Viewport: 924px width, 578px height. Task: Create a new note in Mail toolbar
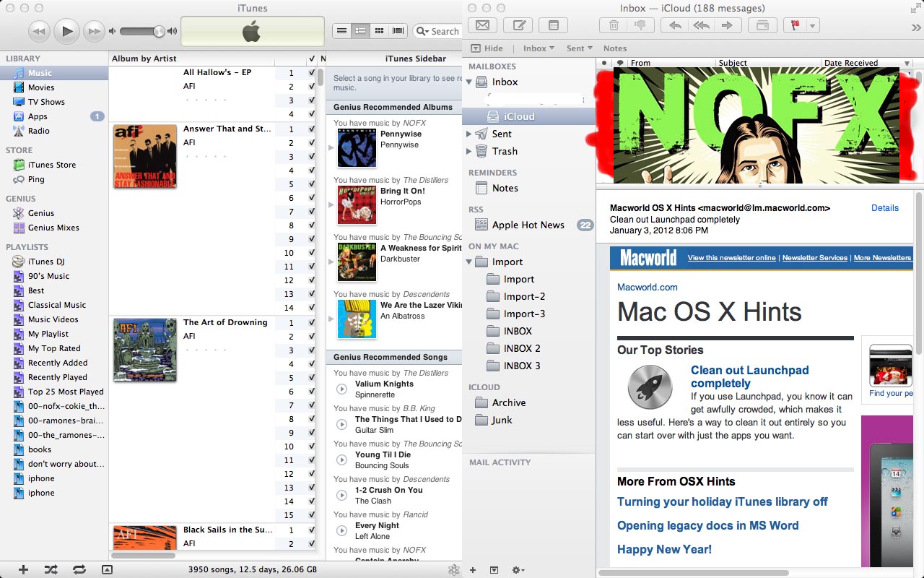[553, 26]
